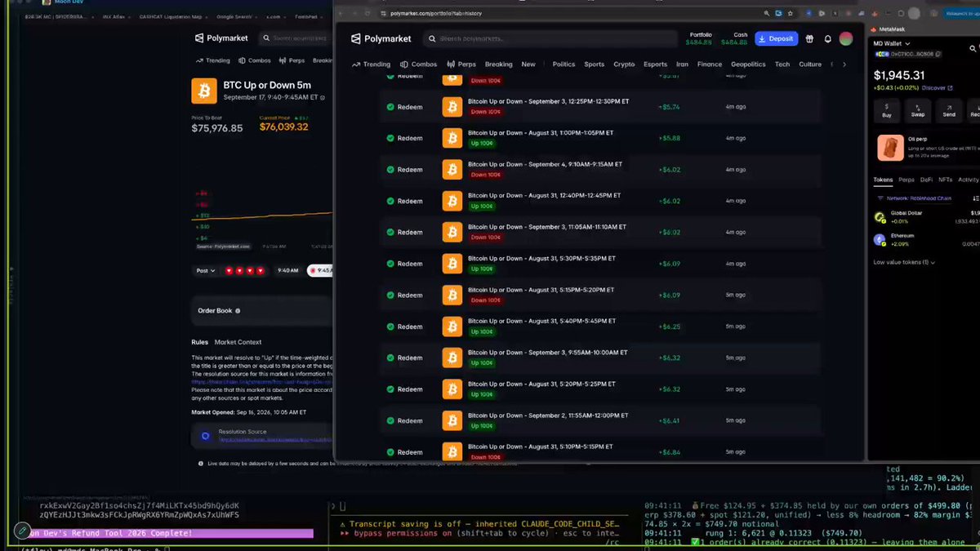Viewport: 980px width, 551px height.
Task: Click the Send button in MetaMask wallet
Action: tap(949, 110)
